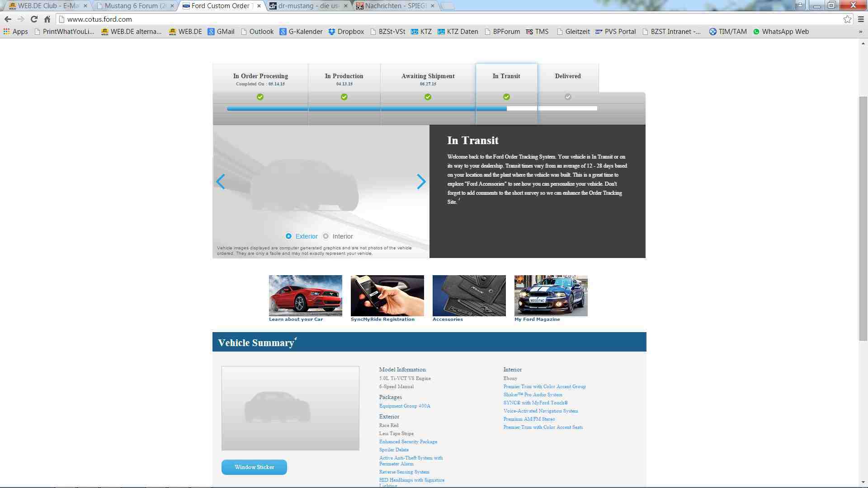Switch to WEB.DE Club E-Mail tab
Image resolution: width=868 pixels, height=488 pixels.
47,6
